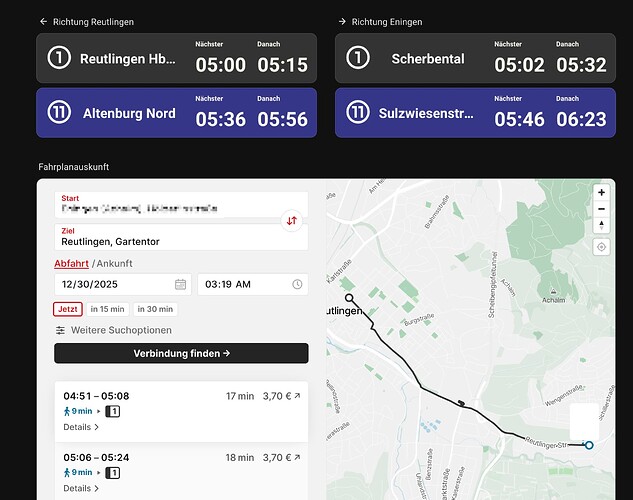Expand Weitere Suchoptionen
The height and width of the screenshot is (500, 633).
tap(113, 330)
